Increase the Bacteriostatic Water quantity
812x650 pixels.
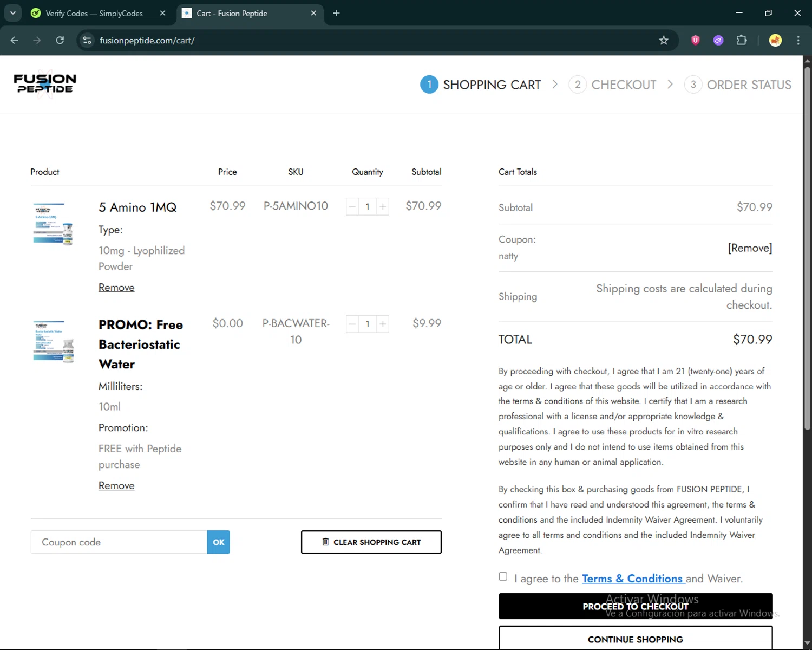click(x=383, y=324)
